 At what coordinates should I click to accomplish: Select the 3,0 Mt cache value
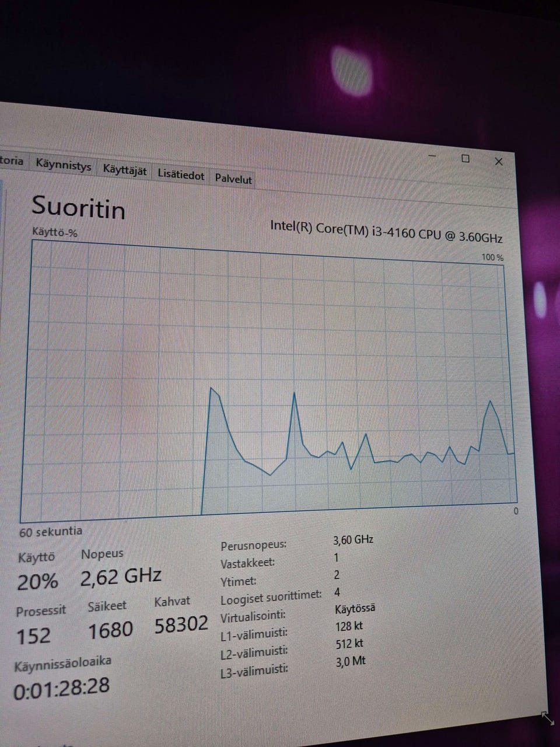click(351, 662)
